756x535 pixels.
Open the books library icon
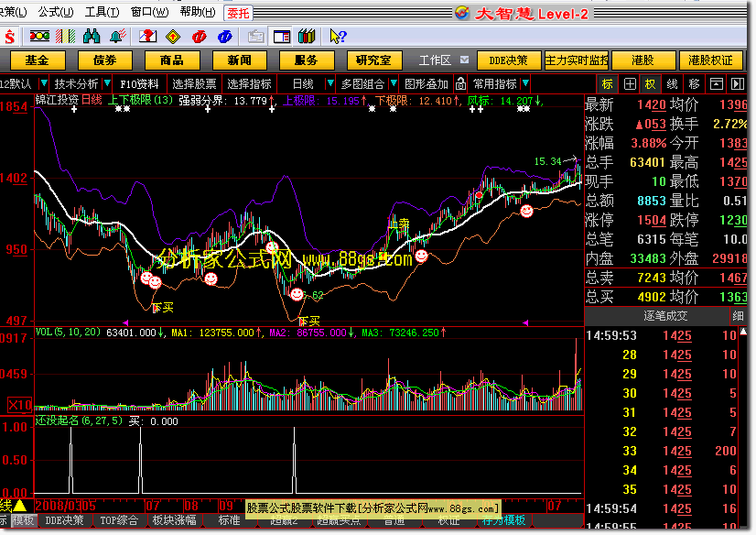click(x=307, y=37)
